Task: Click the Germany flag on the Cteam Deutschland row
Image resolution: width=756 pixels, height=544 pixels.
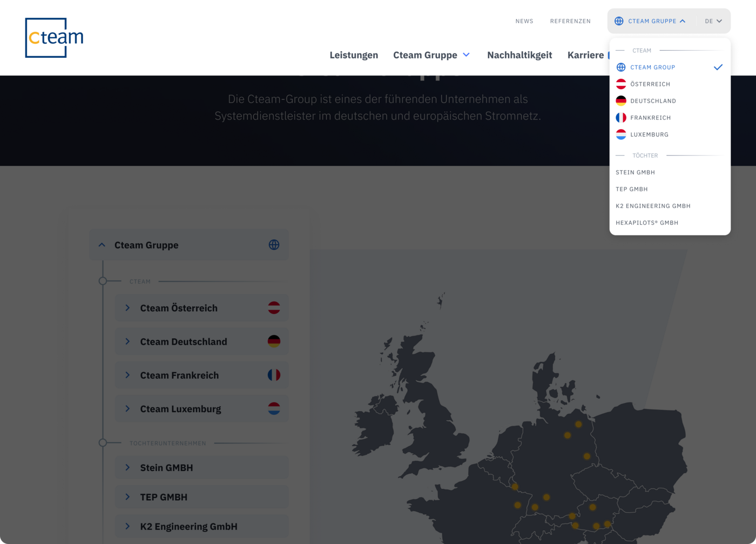Action: [274, 341]
